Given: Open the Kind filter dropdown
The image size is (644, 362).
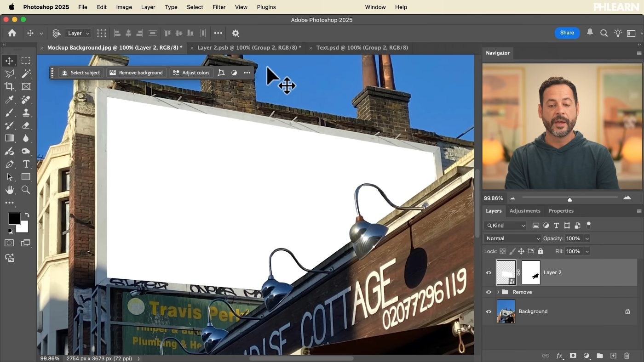Looking at the screenshot, I should click(x=505, y=226).
